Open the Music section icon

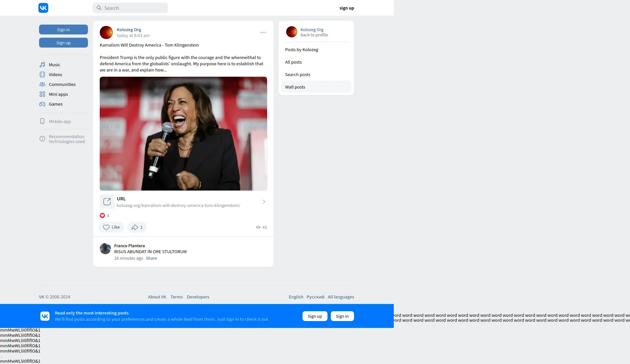(x=42, y=65)
